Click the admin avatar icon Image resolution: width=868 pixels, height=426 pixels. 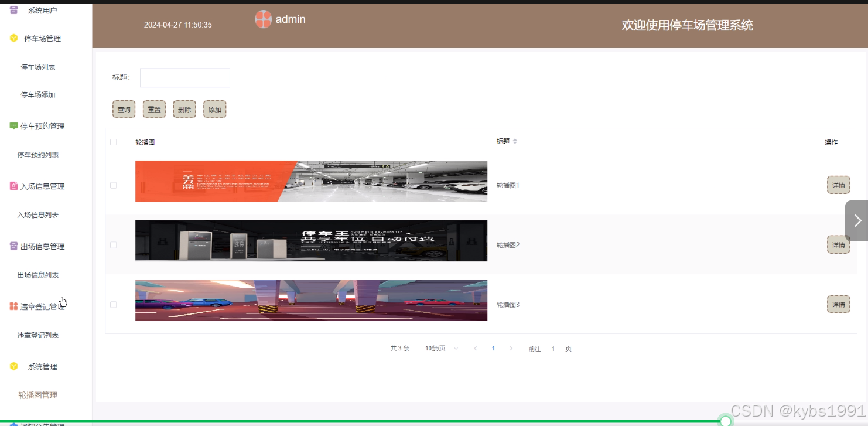[264, 19]
